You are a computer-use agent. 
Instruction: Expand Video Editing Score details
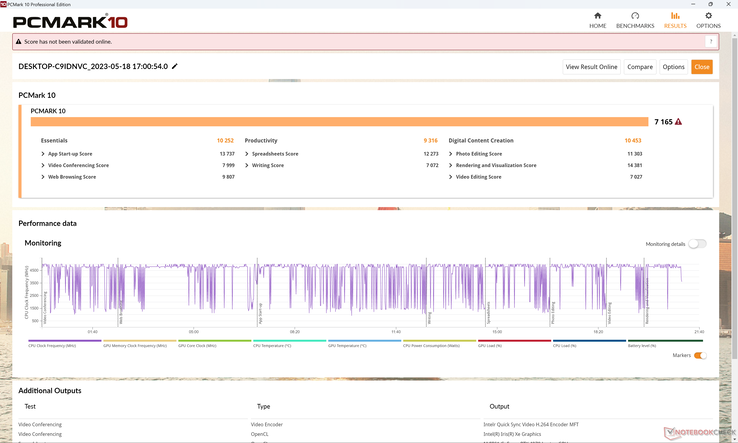450,177
